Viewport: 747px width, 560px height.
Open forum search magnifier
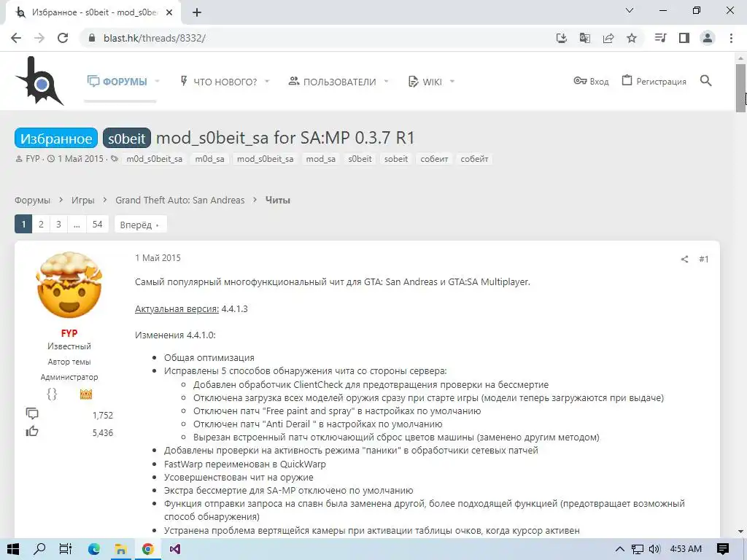pyautogui.click(x=706, y=81)
